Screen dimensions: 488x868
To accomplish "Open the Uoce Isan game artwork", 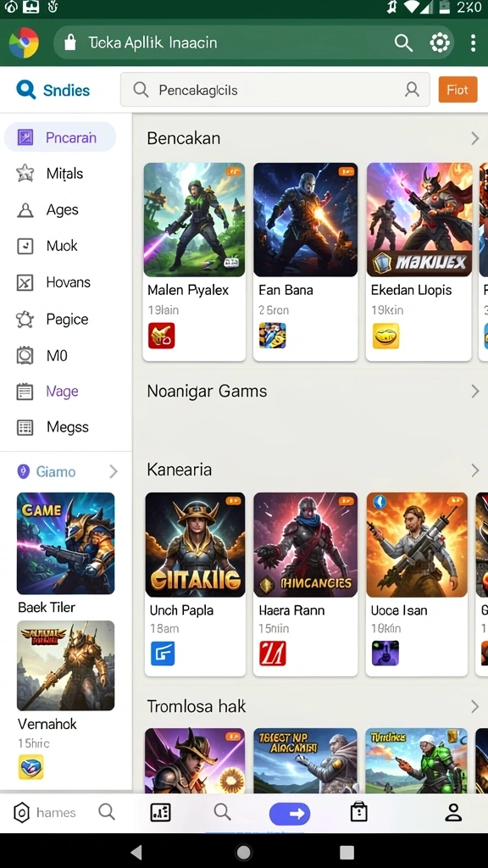I will click(x=417, y=545).
